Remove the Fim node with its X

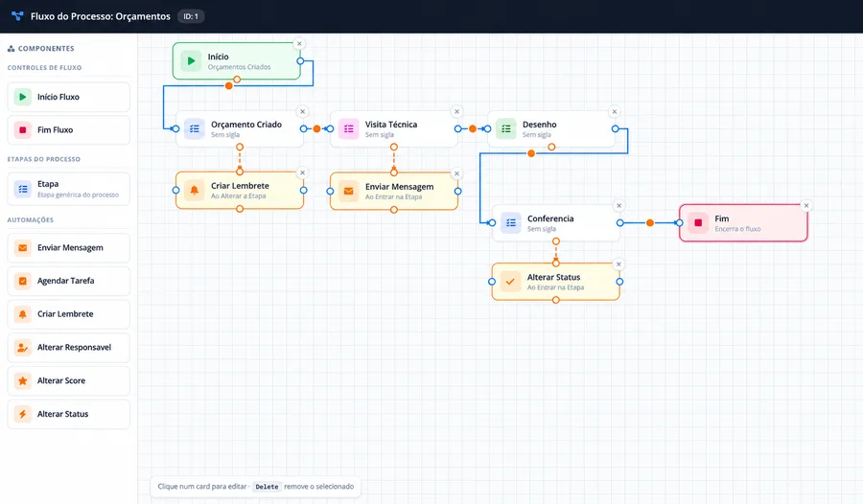click(x=806, y=206)
